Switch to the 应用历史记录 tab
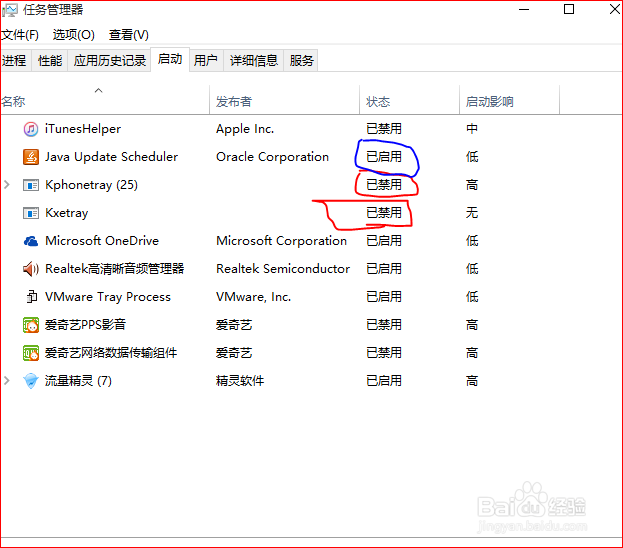The image size is (623, 548). pos(110,60)
